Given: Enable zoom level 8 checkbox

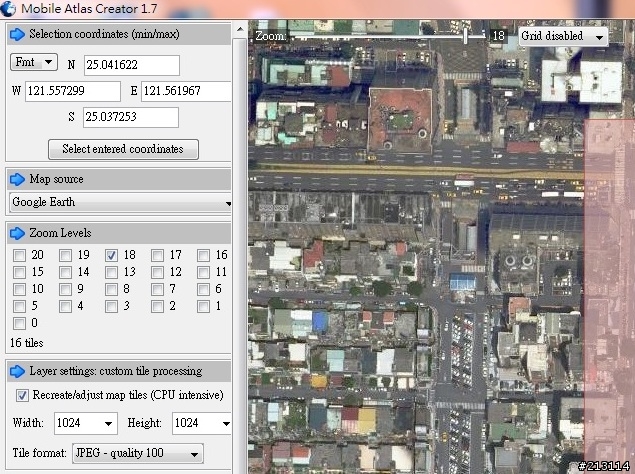Looking at the screenshot, I should (x=111, y=289).
